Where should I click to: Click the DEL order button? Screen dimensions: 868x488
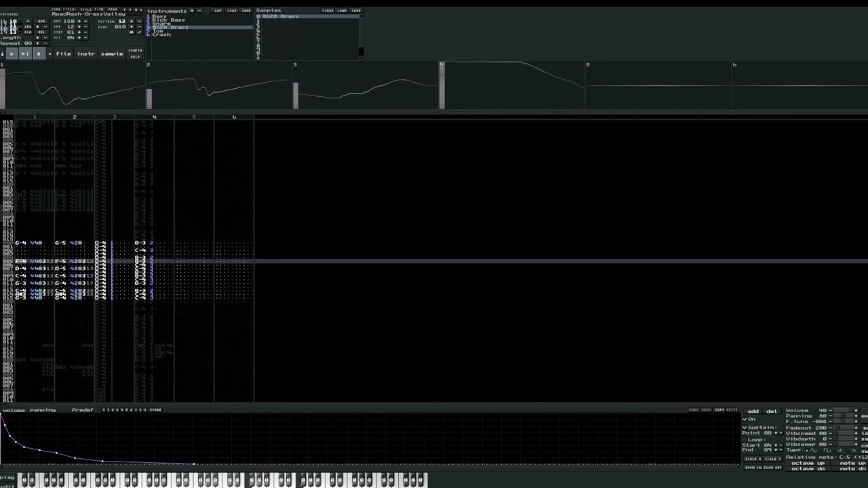pos(41,32)
